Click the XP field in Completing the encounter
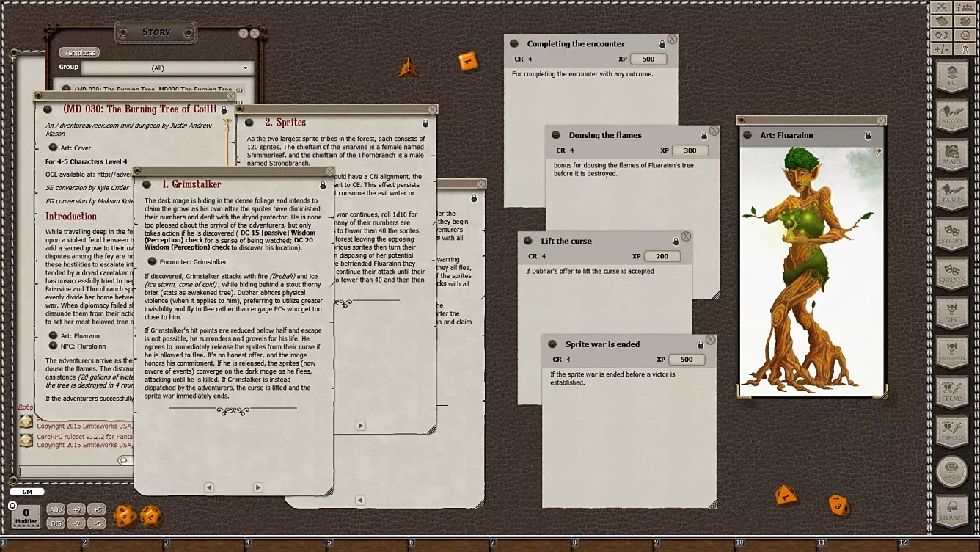Image resolution: width=980 pixels, height=552 pixels. [648, 59]
